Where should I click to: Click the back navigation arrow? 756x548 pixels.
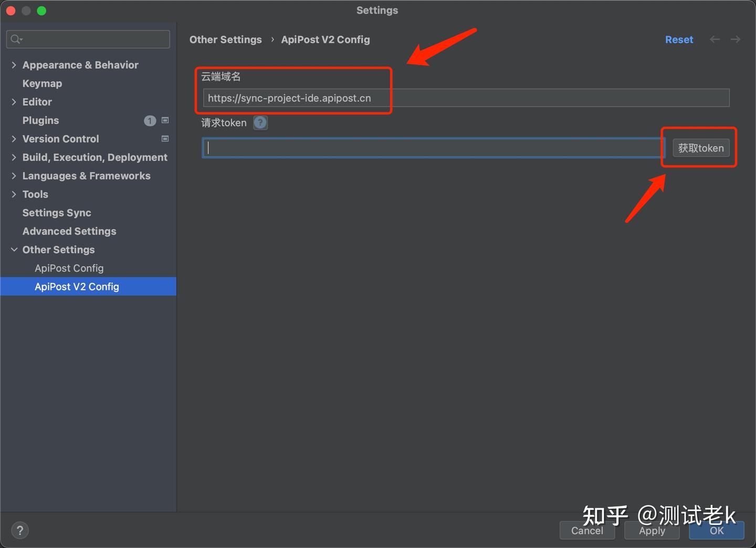715,39
